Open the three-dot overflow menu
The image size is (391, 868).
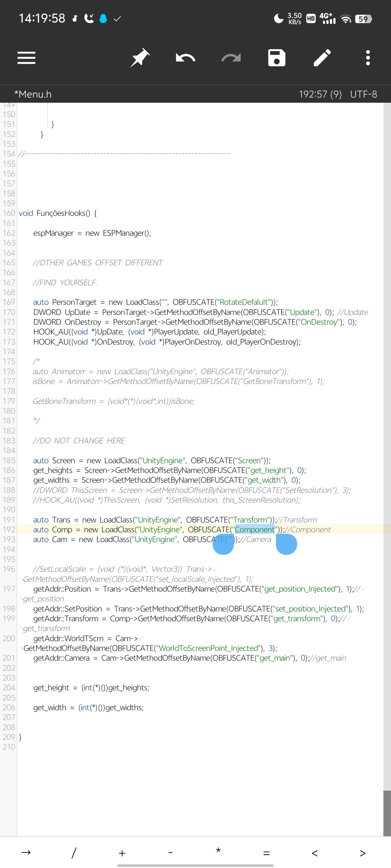(x=368, y=58)
